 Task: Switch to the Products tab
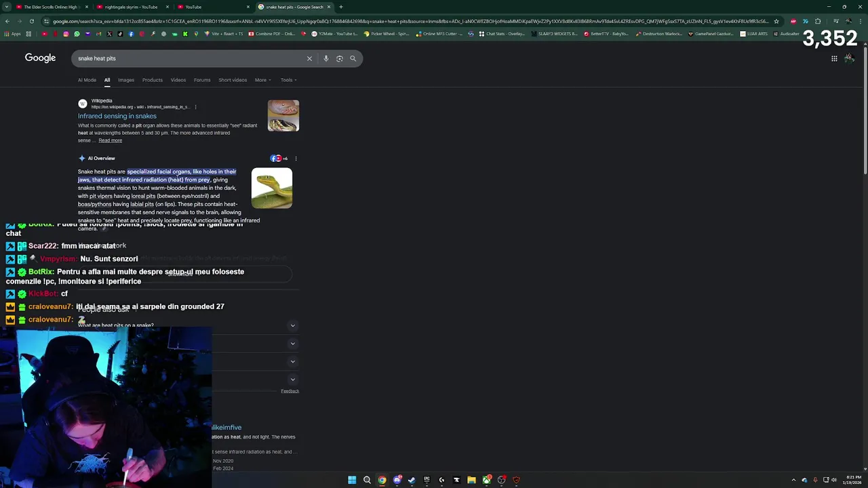click(153, 80)
